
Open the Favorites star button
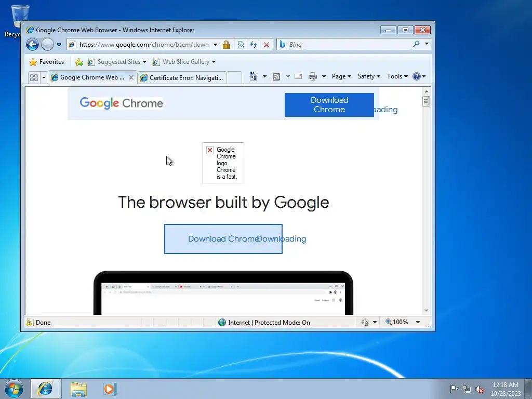[47, 62]
